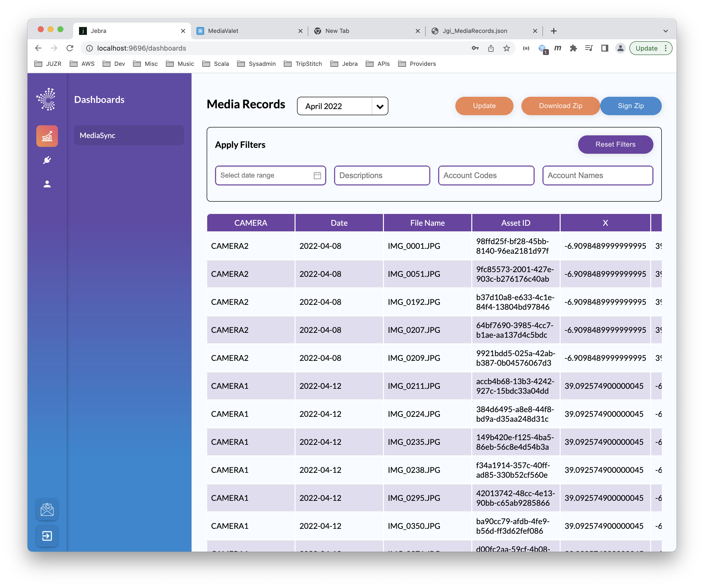Click the logout arrow icon in sidebar

47,536
